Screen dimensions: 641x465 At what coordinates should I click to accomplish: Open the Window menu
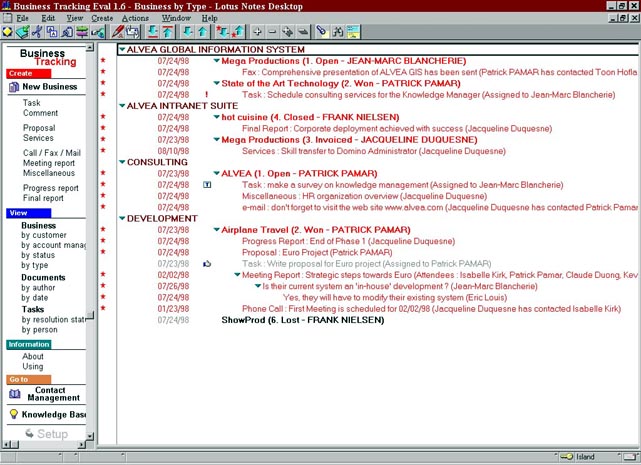point(176,18)
